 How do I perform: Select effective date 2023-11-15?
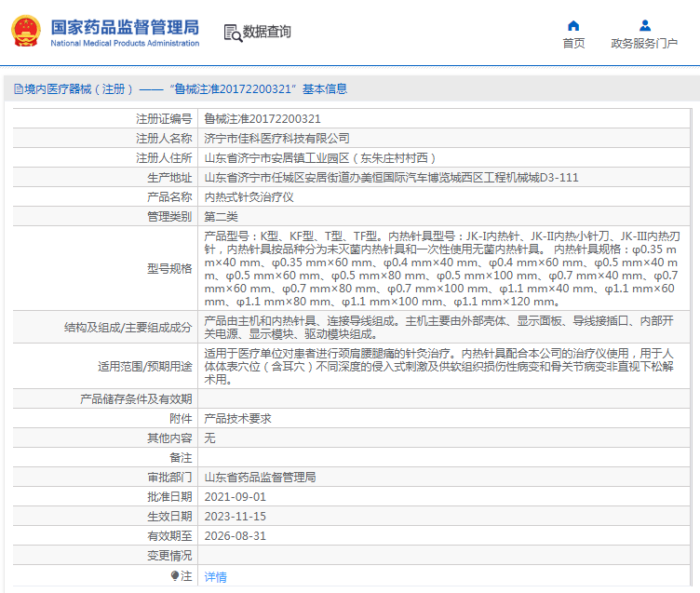[236, 516]
